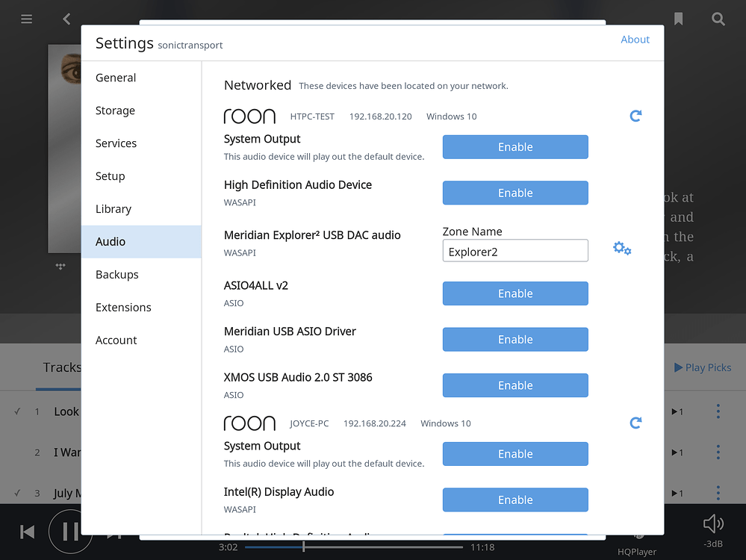Select General in the Settings sidebar
Screen dimensions: 746x560
click(115, 77)
